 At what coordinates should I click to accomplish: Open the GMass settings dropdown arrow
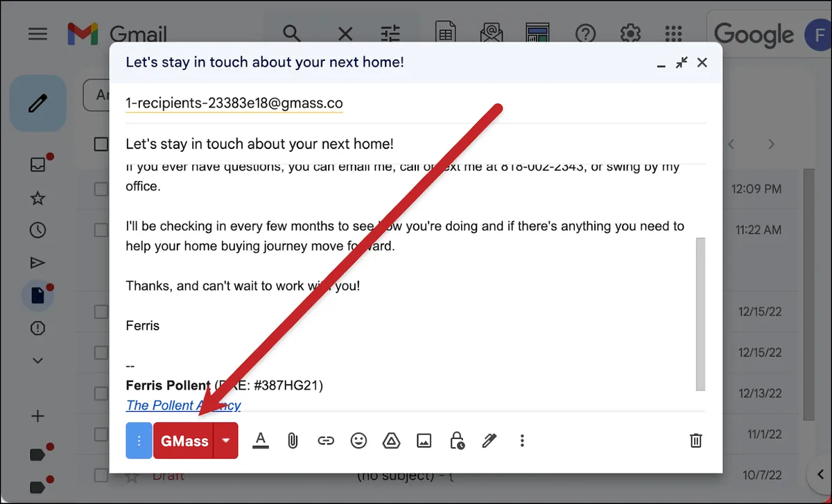point(226,441)
